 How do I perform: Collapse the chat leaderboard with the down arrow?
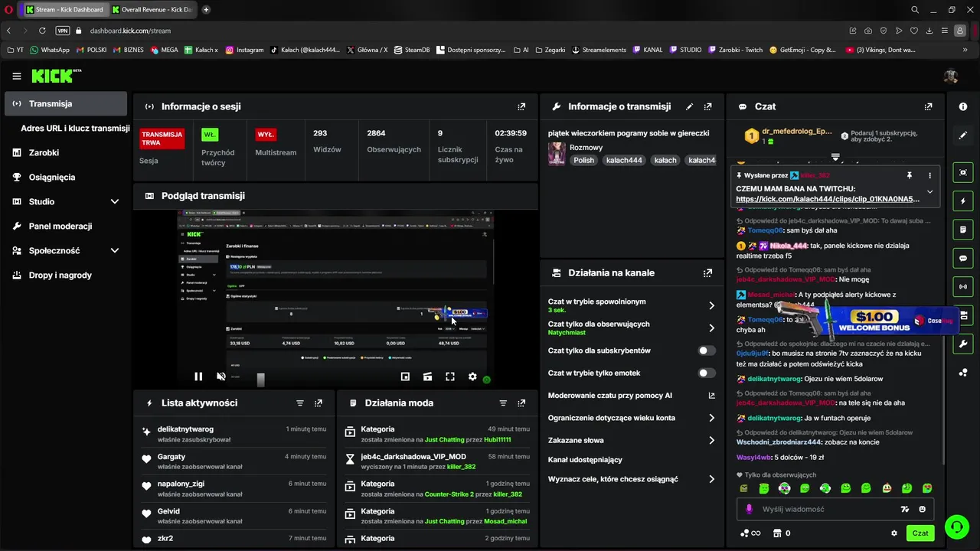pos(835,156)
